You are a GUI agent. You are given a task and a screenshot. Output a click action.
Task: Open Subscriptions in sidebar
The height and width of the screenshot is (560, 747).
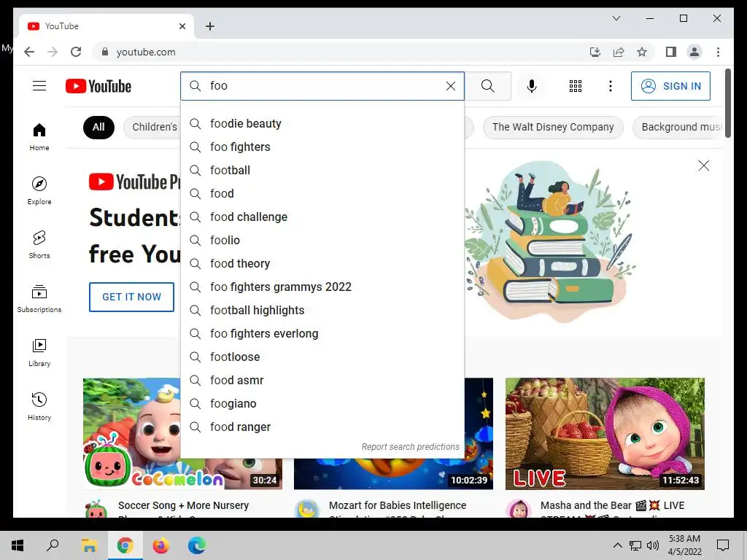[x=39, y=298]
